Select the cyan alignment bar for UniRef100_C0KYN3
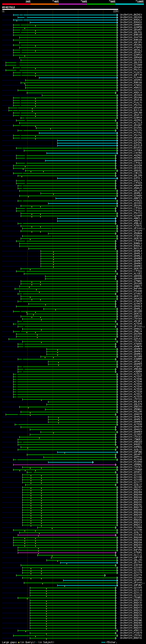 point(82,153)
